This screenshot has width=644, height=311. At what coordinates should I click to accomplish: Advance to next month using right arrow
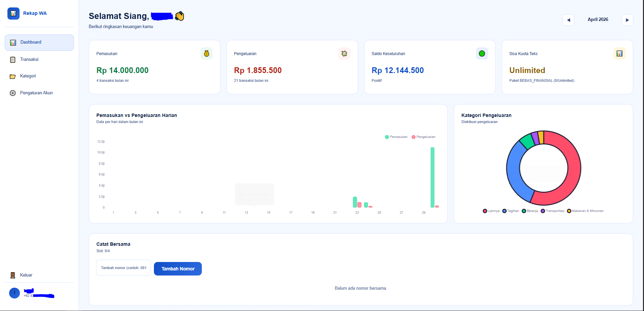pyautogui.click(x=627, y=20)
